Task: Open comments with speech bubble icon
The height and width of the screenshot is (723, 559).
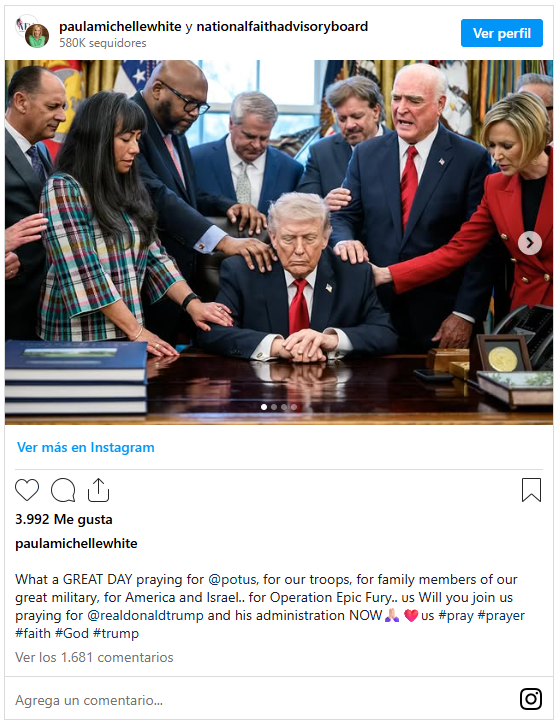Action: coord(63,490)
